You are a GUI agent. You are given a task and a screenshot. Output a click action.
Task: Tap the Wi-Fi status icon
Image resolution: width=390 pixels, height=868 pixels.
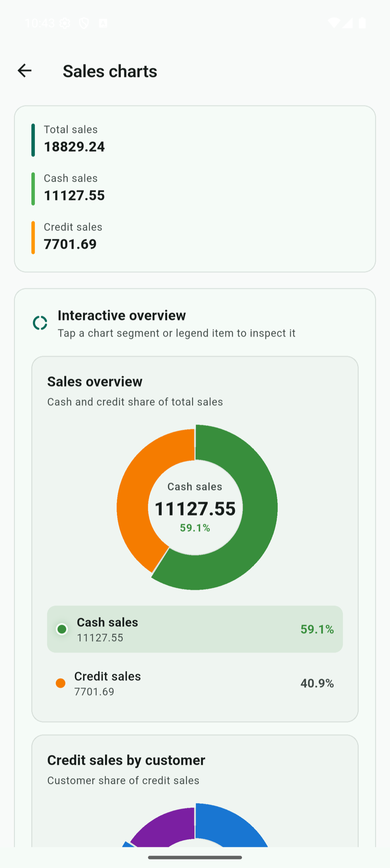tap(334, 23)
